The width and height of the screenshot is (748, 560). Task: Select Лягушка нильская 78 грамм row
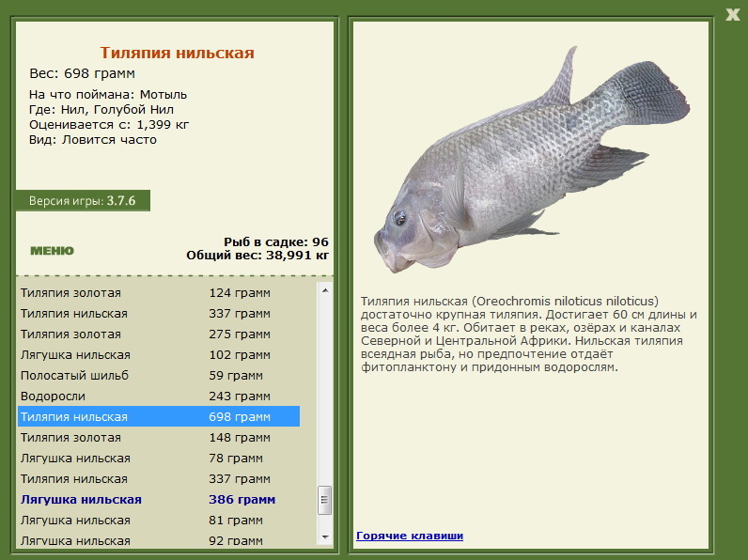[159, 458]
